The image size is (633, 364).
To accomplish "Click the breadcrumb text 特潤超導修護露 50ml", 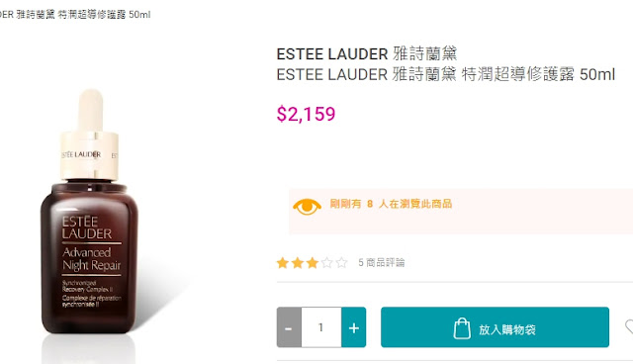I will click(x=104, y=15).
